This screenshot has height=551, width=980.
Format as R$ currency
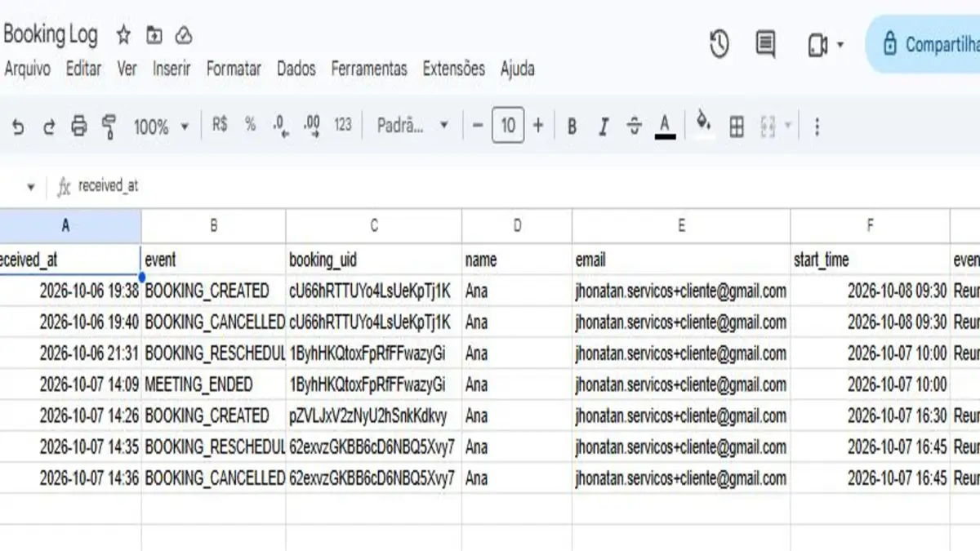220,125
